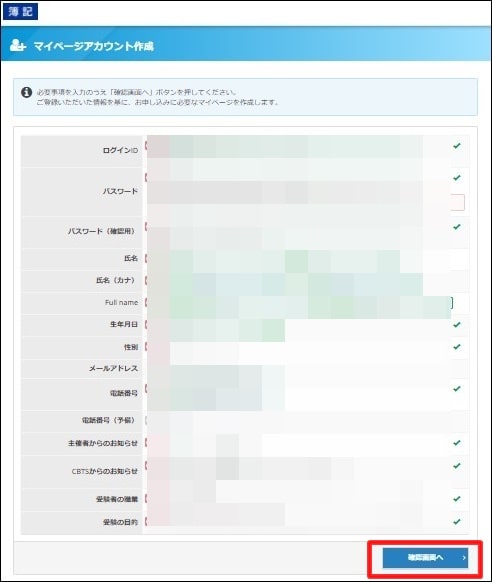Screen dimensions: 492x582
Task: Click the green checkmark beside パスワード
Action: (x=457, y=178)
